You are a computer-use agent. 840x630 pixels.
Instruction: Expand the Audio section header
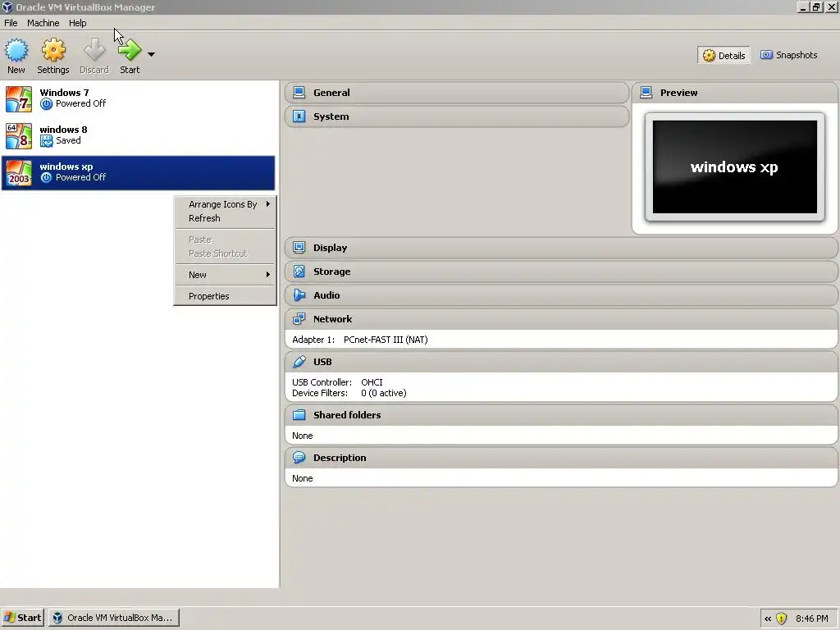[x=561, y=295]
